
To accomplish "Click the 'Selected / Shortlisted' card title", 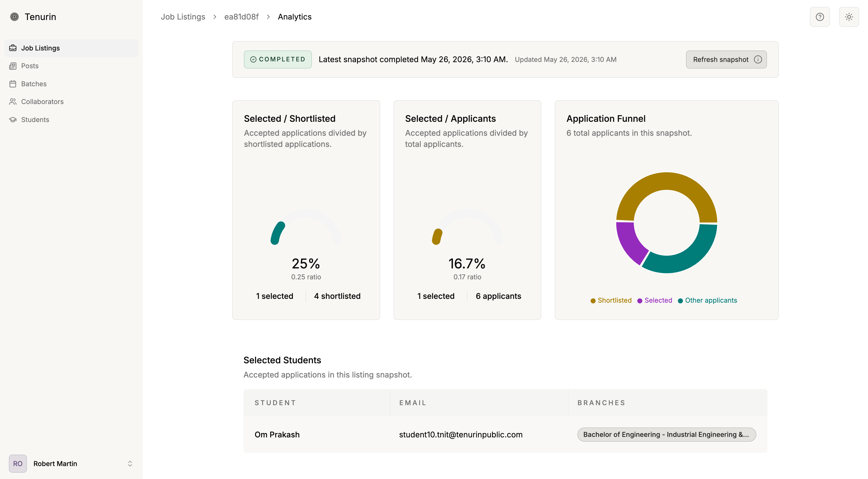I will point(289,118).
